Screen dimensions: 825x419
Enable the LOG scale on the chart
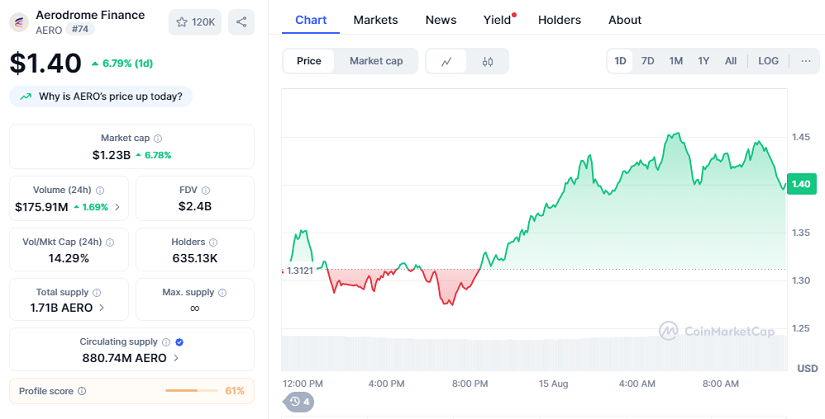tap(768, 61)
